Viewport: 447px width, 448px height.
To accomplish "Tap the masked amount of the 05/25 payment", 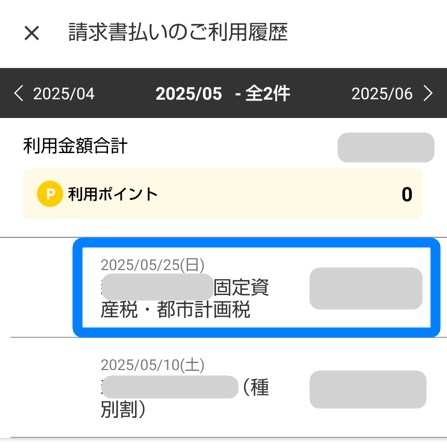I will pyautogui.click(x=366, y=288).
